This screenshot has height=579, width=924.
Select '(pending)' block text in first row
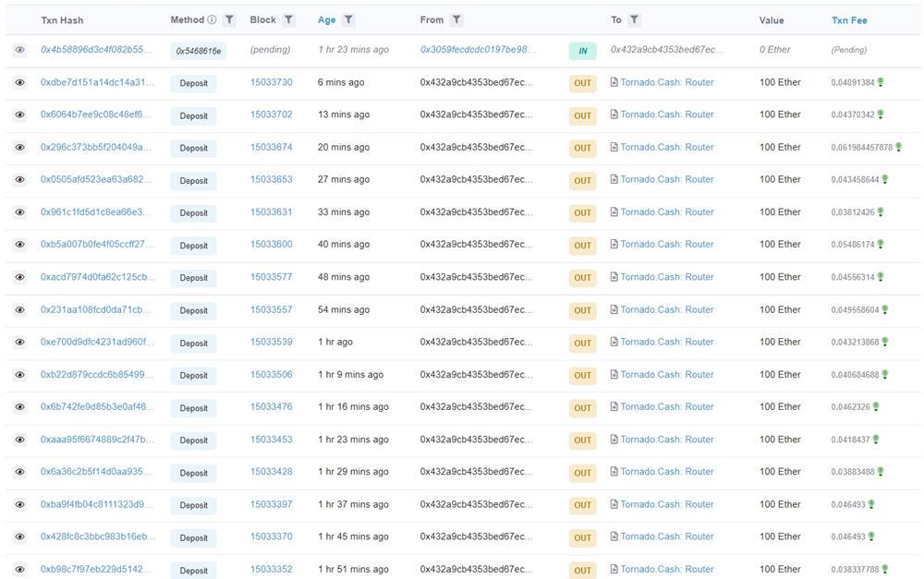point(271,50)
